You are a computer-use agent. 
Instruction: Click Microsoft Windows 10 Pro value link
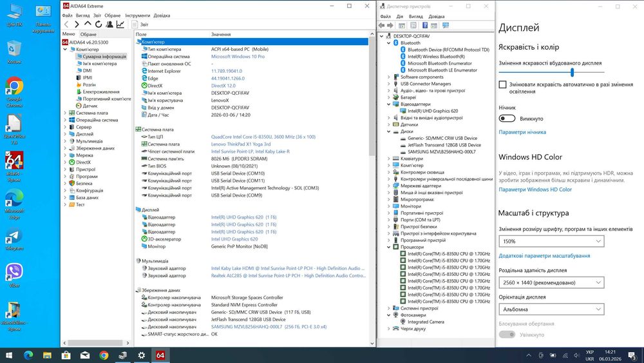(x=238, y=57)
